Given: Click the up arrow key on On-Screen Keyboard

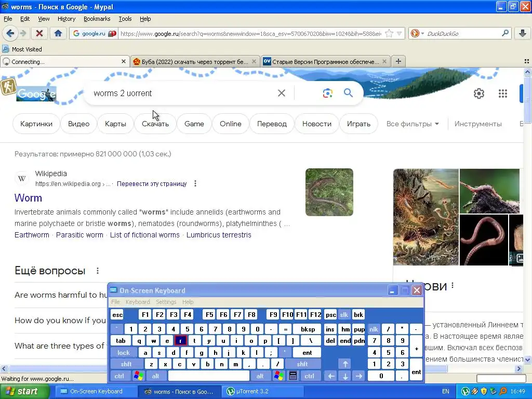Looking at the screenshot, I should tap(345, 364).
